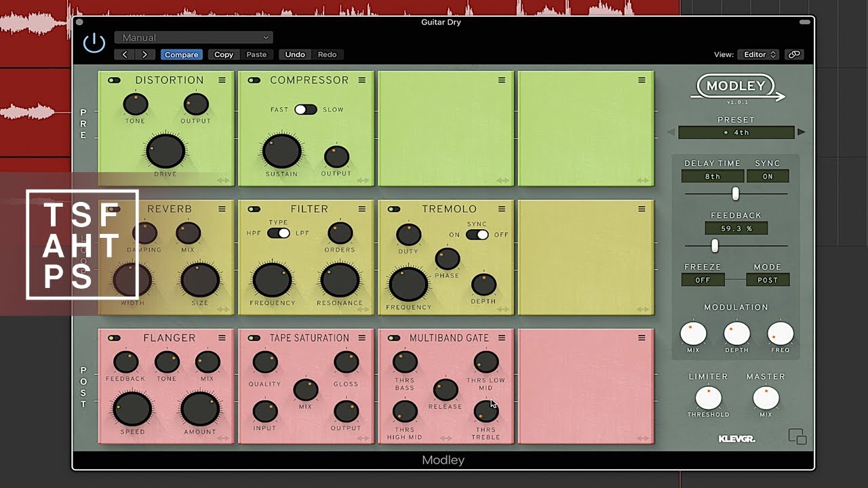Viewport: 868px width, 488px height.
Task: Toggle the Compressor module on/off switch
Action: coord(254,81)
